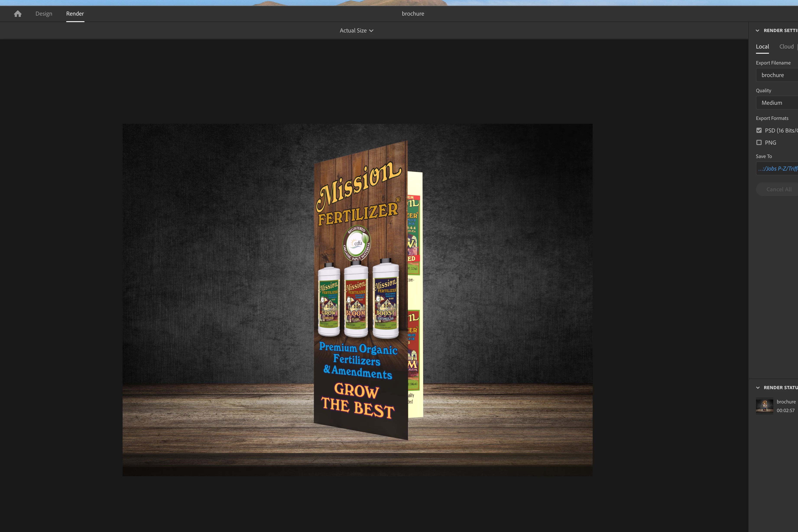Image resolution: width=798 pixels, height=532 pixels.
Task: Click the Export Filename field
Action: (x=778, y=75)
